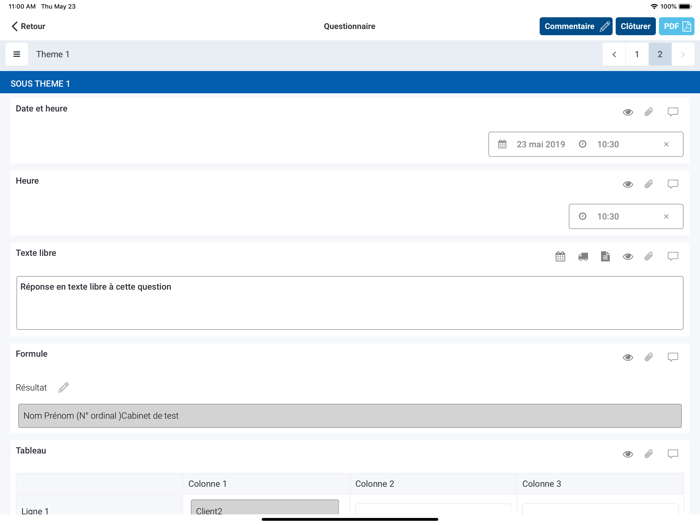Click the Wi-Fi status icon
This screenshot has width=700, height=525.
point(654,6)
